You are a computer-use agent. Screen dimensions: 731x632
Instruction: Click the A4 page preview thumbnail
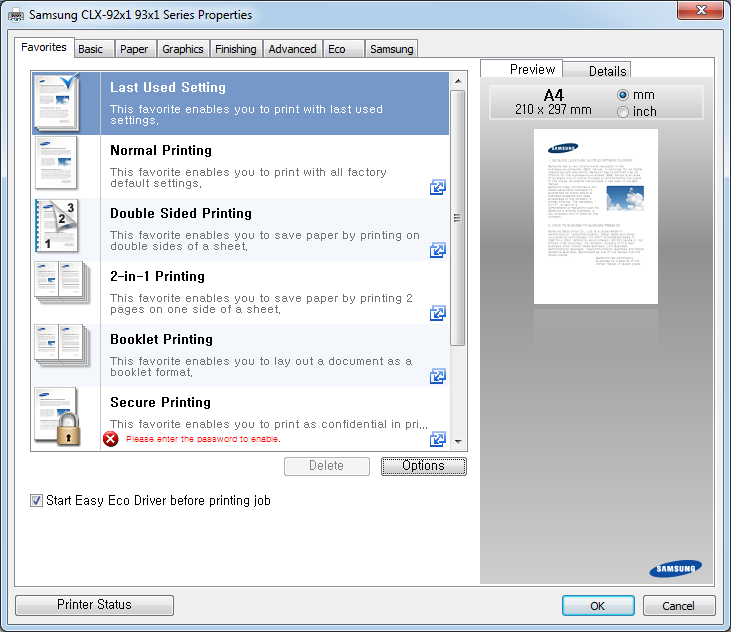(596, 217)
